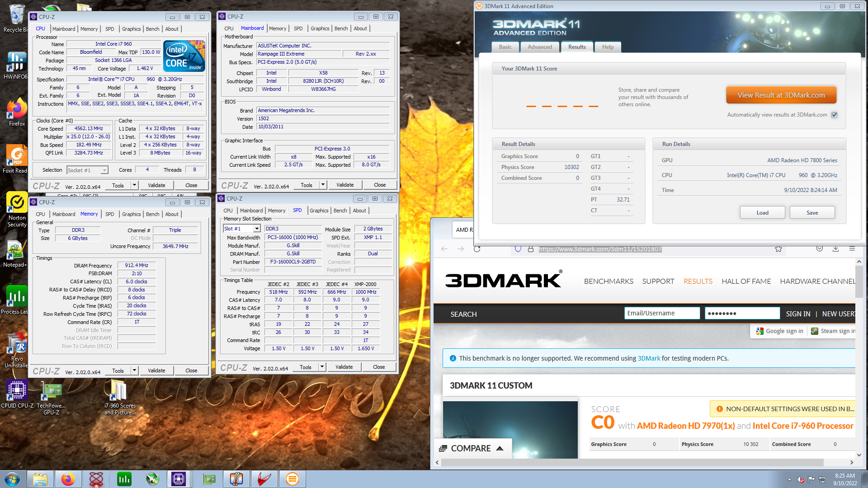The image size is (868, 488).
Task: Expand the COMPARE panel arrow
Action: point(500,448)
